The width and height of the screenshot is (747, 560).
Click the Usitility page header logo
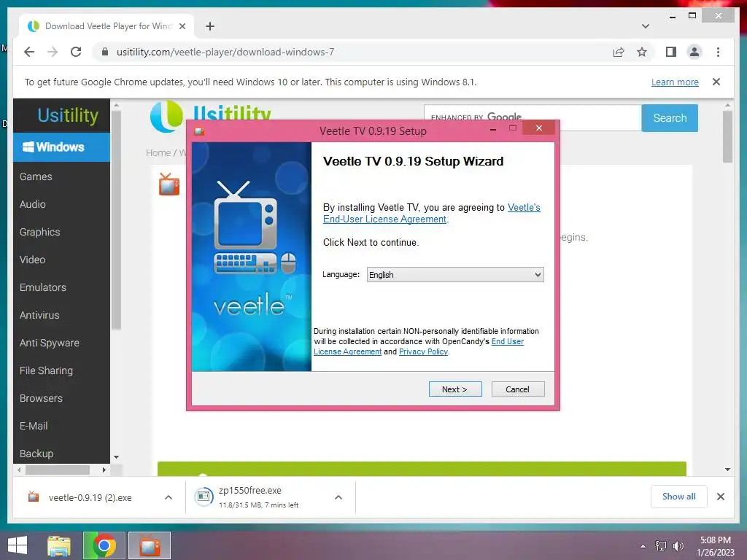pos(209,115)
